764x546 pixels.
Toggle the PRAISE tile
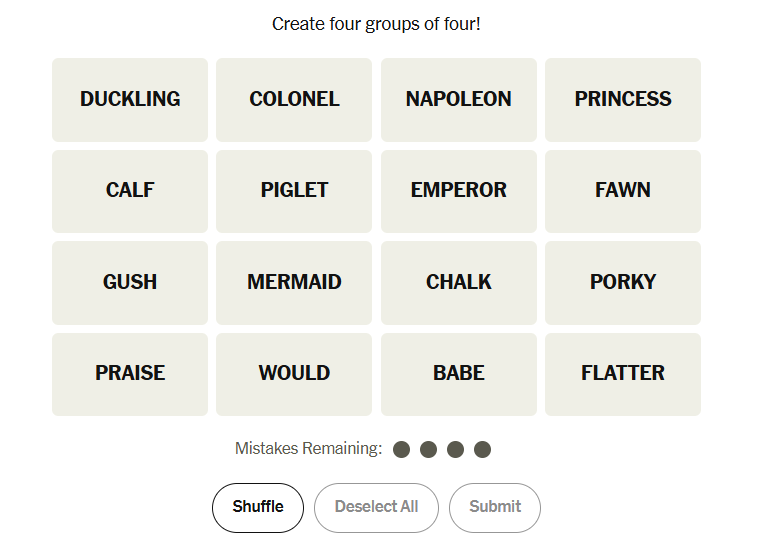(130, 373)
